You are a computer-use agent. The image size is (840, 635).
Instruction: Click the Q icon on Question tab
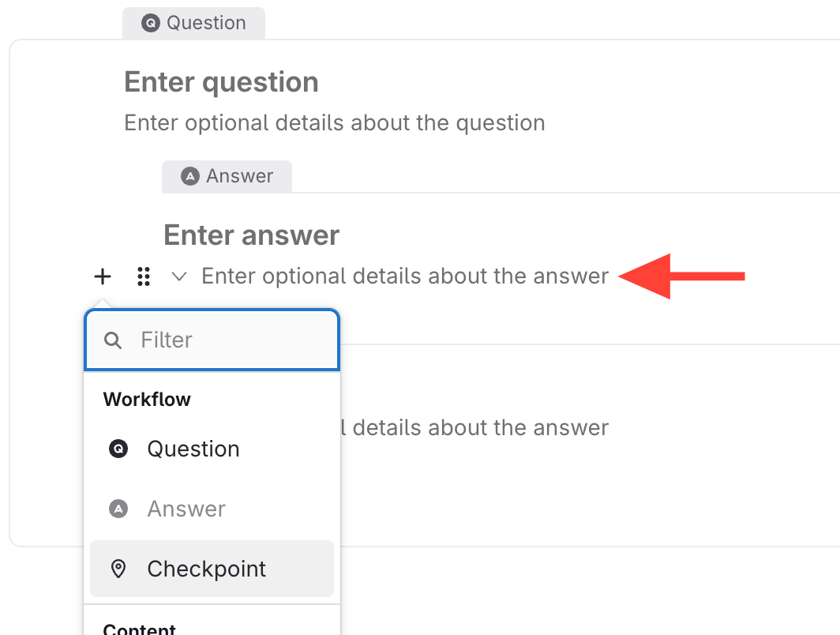[x=150, y=24]
